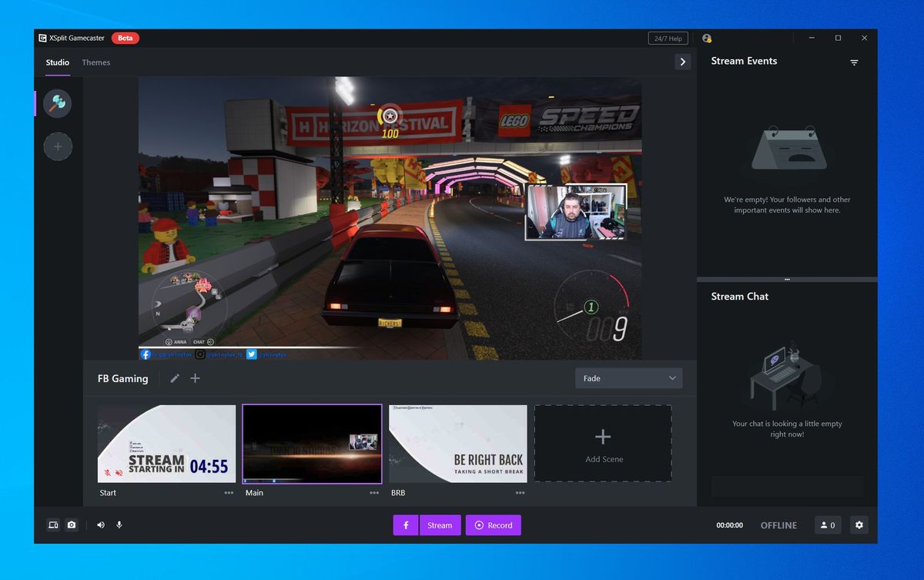The image size is (924, 580).
Task: Click the viewer count button
Action: [x=828, y=525]
